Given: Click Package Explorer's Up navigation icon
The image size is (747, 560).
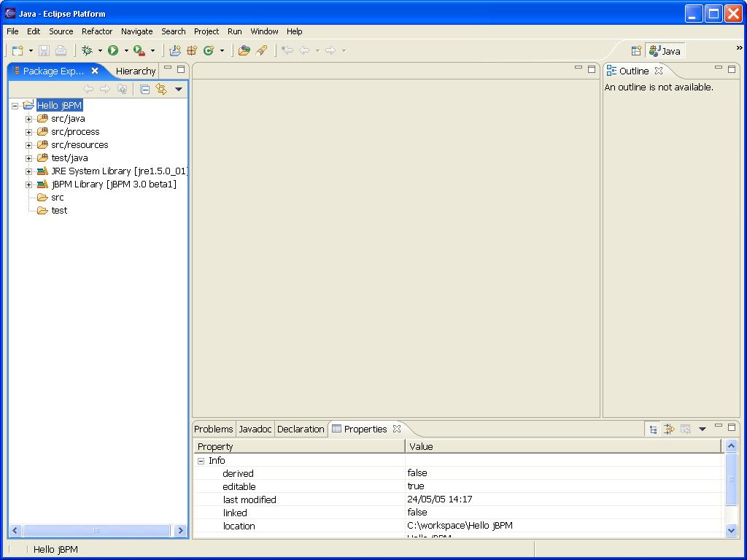Looking at the screenshot, I should 123,89.
